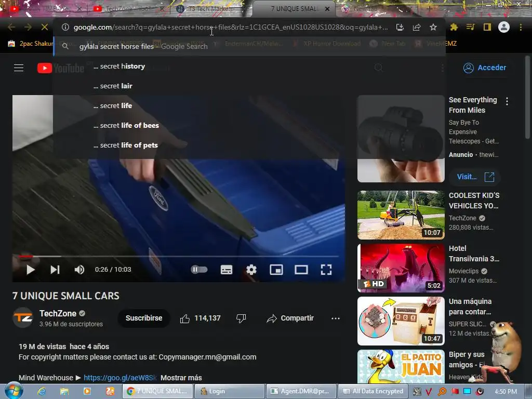Image resolution: width=532 pixels, height=399 pixels.
Task: Click the Chrome profile avatar
Action: click(504, 27)
